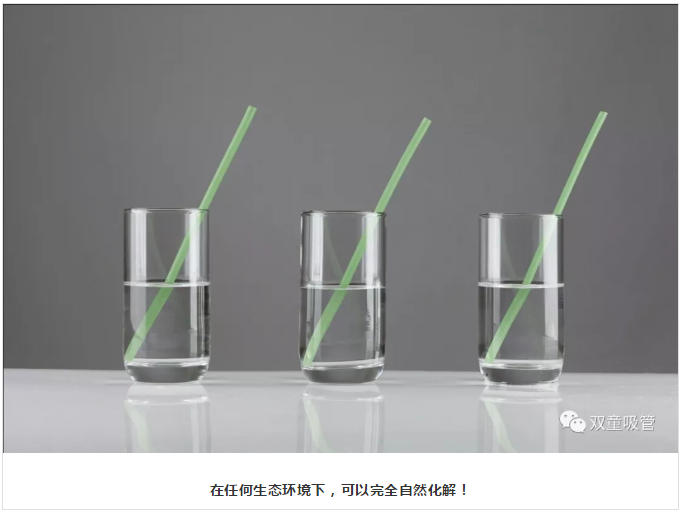The height and width of the screenshot is (513, 684).
Task: Click the WeChat logo watermark icon
Action: point(572,421)
